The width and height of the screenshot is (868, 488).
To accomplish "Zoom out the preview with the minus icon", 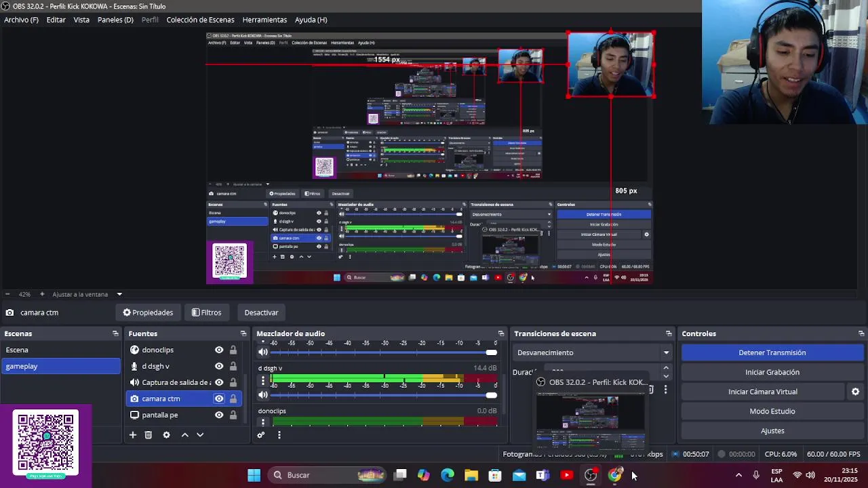I will (7, 294).
